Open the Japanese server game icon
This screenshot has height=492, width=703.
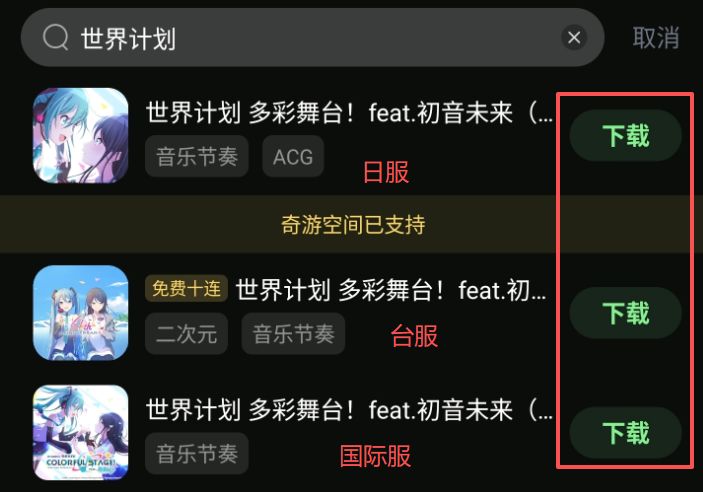81,135
